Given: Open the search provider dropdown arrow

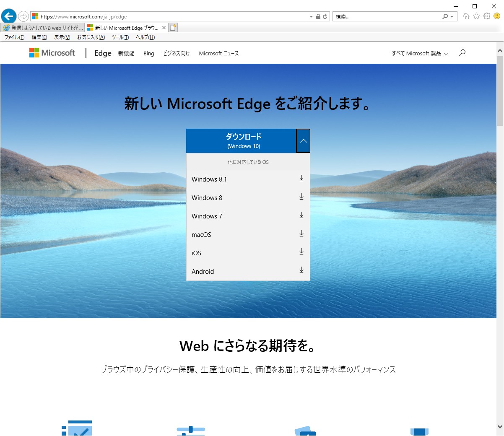Looking at the screenshot, I should pyautogui.click(x=452, y=17).
